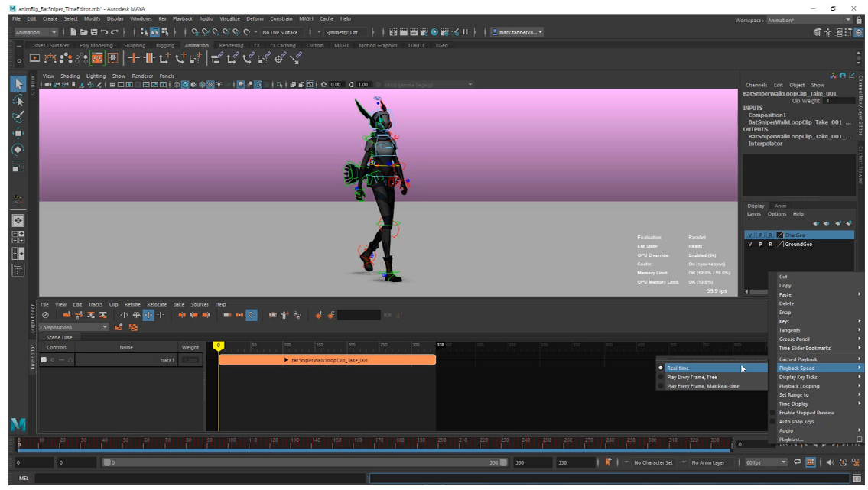Open the Retime menu in Time Editor

132,304
